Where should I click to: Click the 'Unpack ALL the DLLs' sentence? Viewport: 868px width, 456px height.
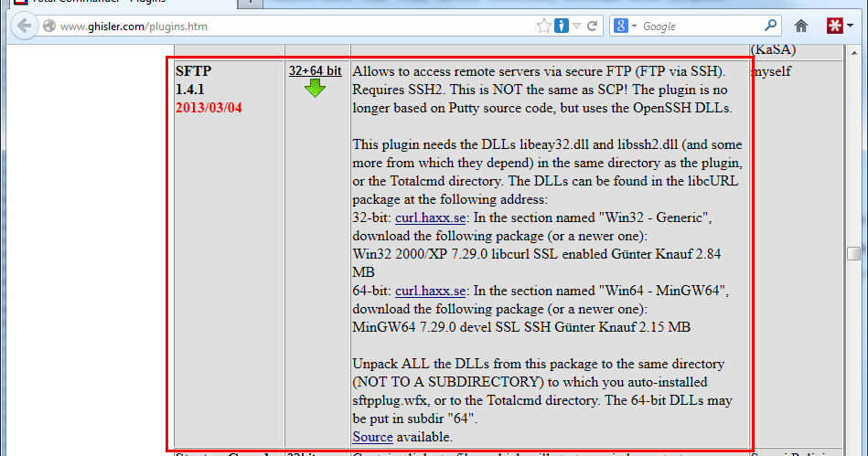click(x=542, y=391)
